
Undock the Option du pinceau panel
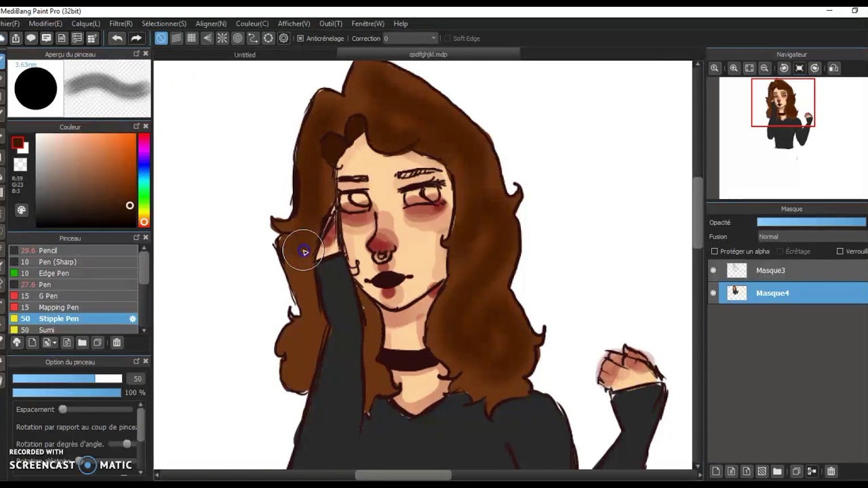(x=136, y=361)
